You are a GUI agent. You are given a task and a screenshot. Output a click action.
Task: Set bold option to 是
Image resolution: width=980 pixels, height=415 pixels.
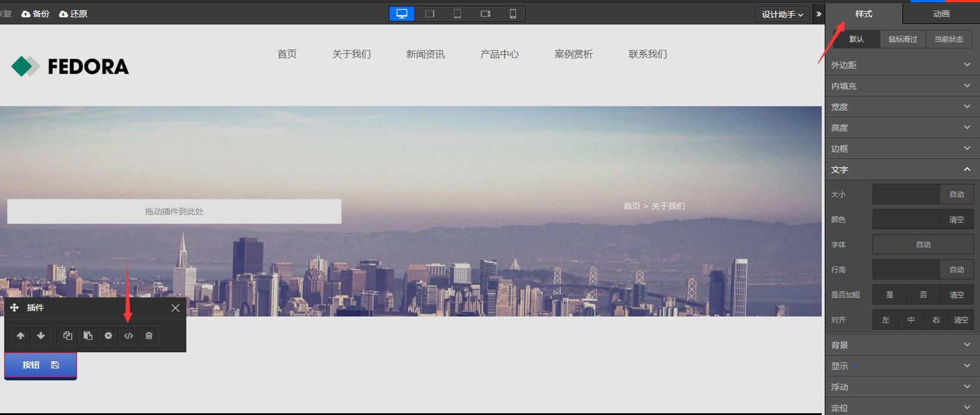tap(889, 294)
